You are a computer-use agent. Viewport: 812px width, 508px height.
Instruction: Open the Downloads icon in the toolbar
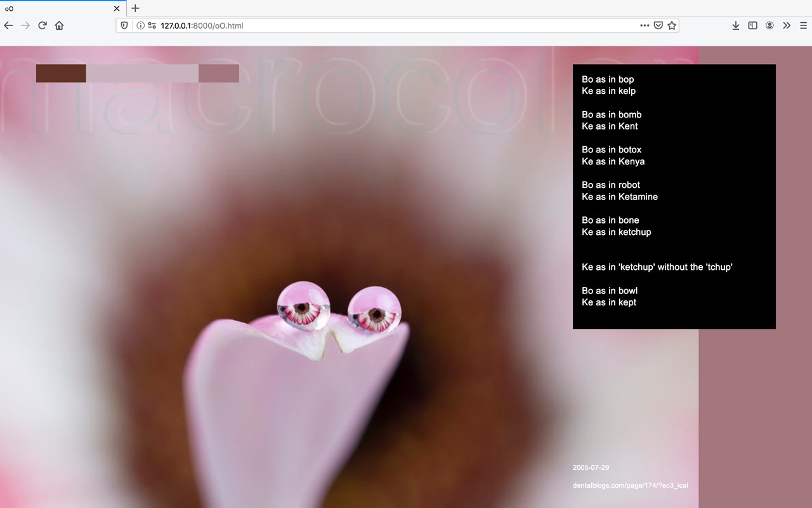(x=735, y=25)
